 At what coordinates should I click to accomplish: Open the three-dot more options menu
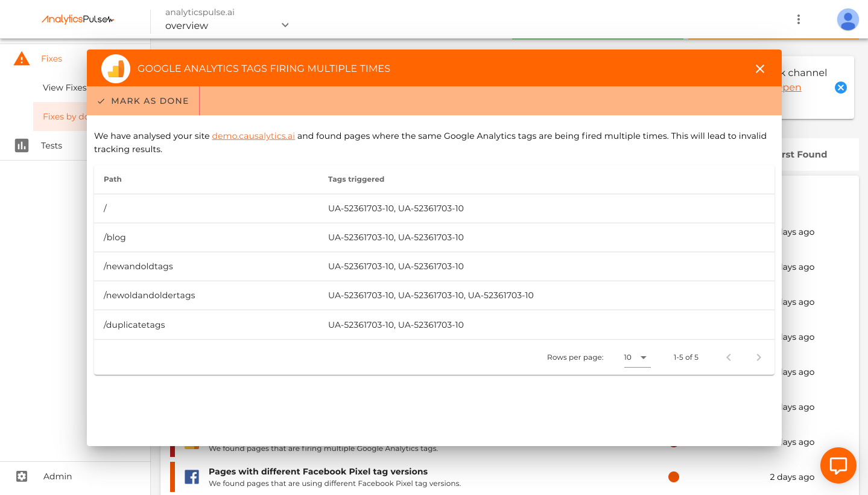point(798,19)
